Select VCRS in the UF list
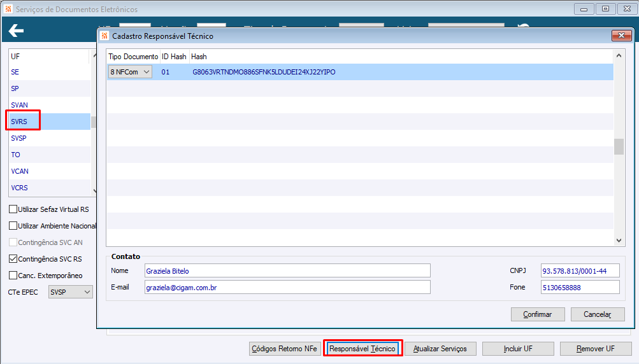639x364 pixels. [49, 188]
